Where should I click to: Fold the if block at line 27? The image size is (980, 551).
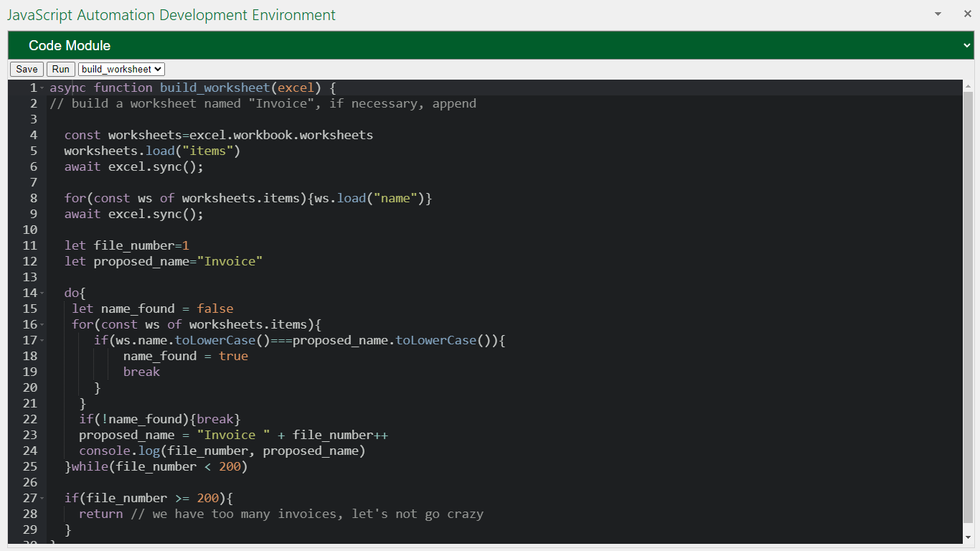tap(42, 498)
